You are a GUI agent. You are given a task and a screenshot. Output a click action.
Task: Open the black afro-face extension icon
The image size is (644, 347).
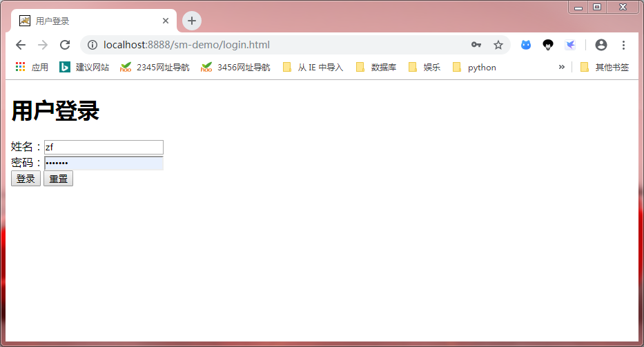pyautogui.click(x=548, y=45)
